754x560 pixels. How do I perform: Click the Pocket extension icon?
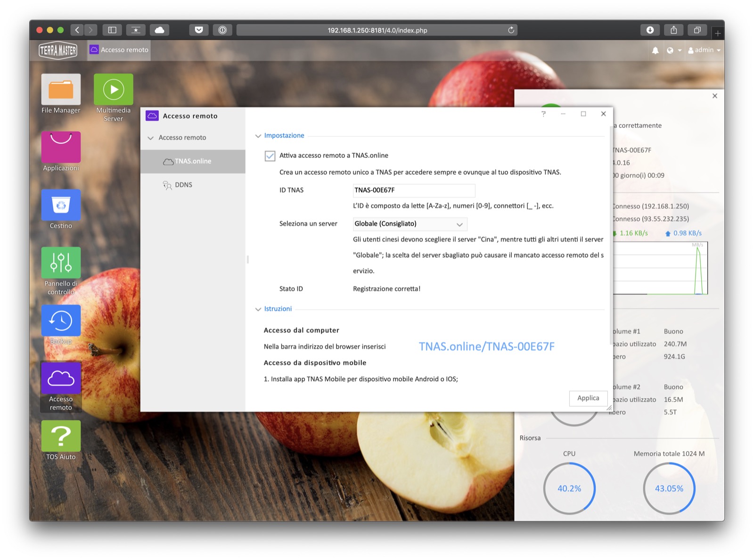(x=199, y=30)
